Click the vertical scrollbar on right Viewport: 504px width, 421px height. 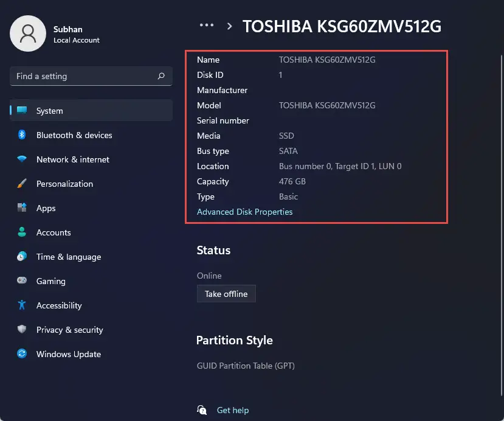coord(502,225)
